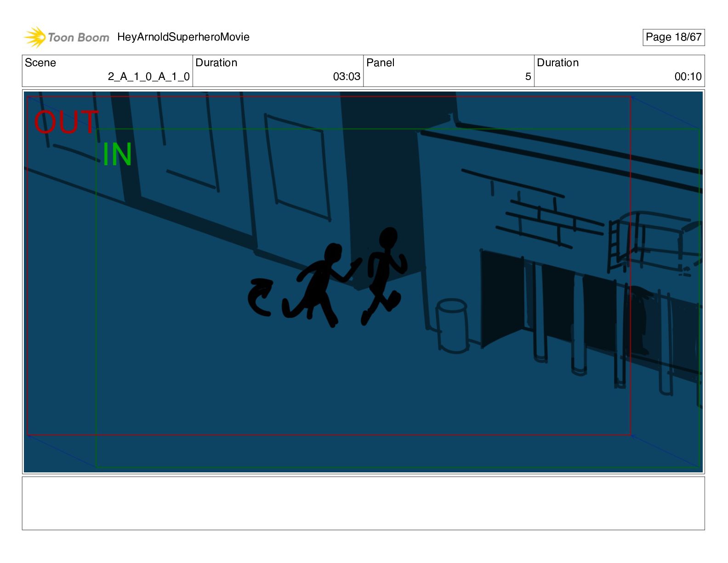728x563 pixels.
Task: Select the Panel label
Action: click(381, 63)
